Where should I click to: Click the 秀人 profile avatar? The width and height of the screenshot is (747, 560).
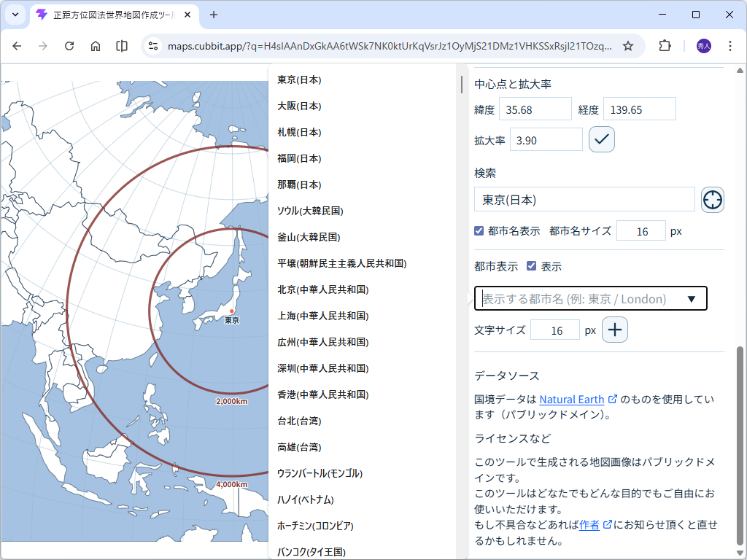click(701, 45)
